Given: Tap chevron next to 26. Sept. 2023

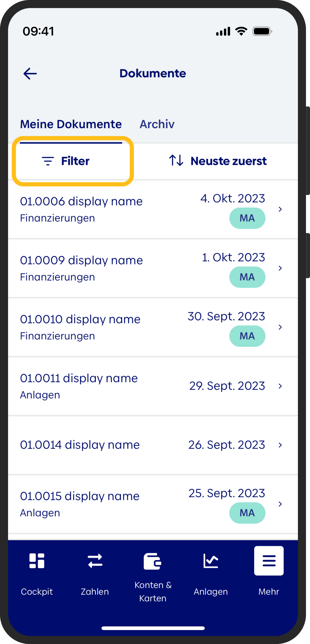Looking at the screenshot, I should click(280, 445).
